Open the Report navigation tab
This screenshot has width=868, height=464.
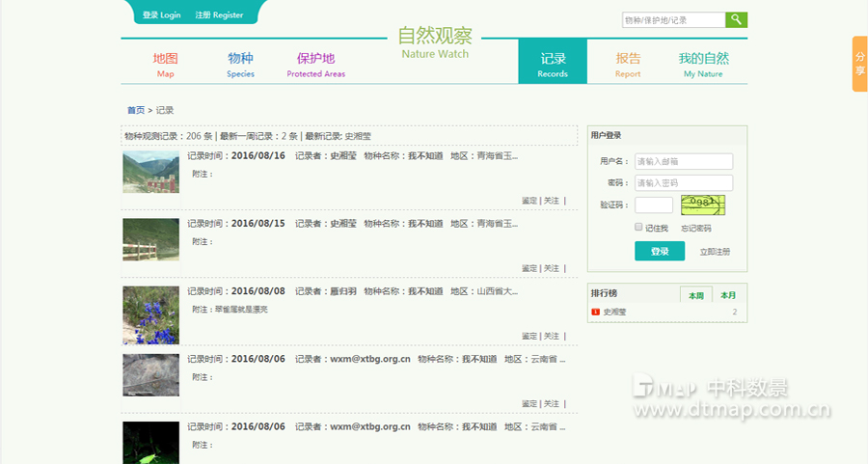click(628, 65)
